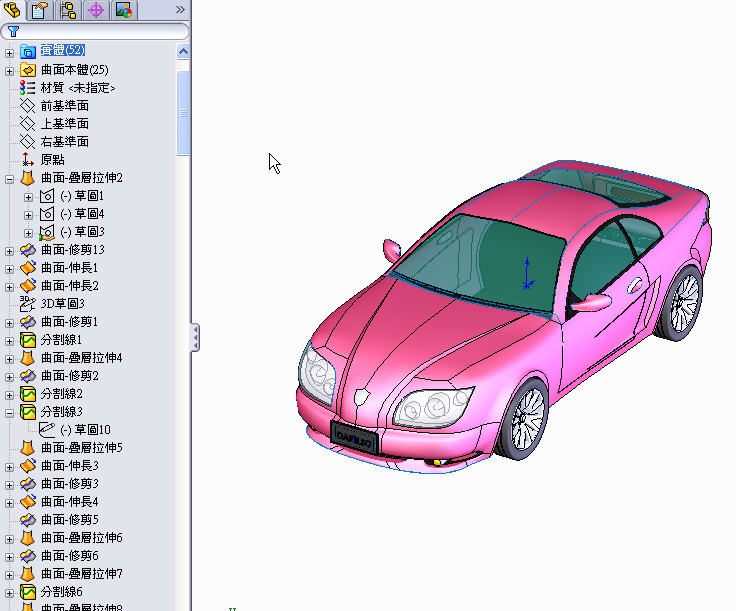Select 分割線6 in the tree
Screen dimensions: 736x611
tap(61, 592)
